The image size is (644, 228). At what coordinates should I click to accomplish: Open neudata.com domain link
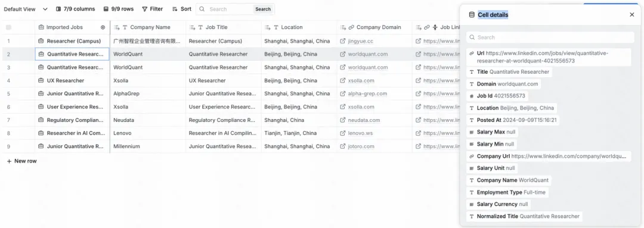click(364, 120)
